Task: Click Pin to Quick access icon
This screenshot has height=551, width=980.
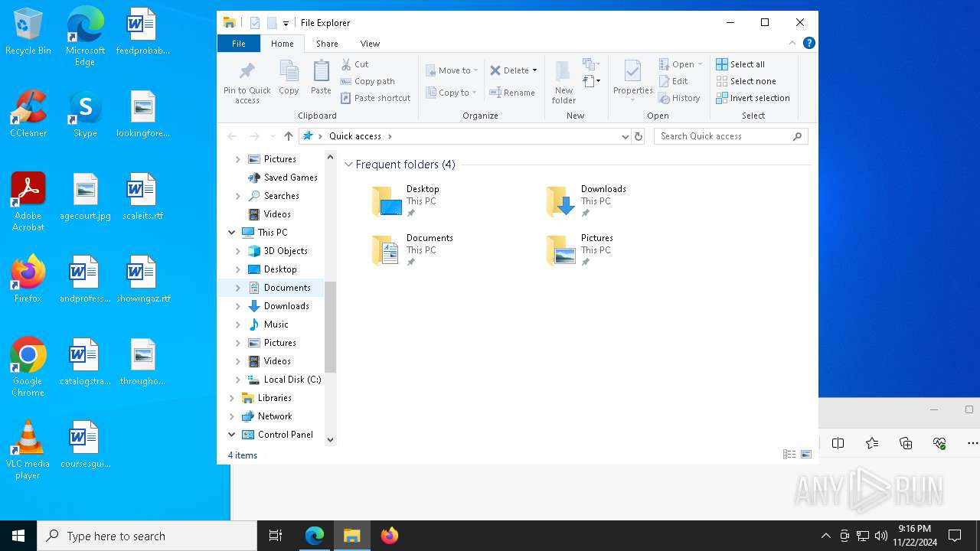Action: (247, 82)
